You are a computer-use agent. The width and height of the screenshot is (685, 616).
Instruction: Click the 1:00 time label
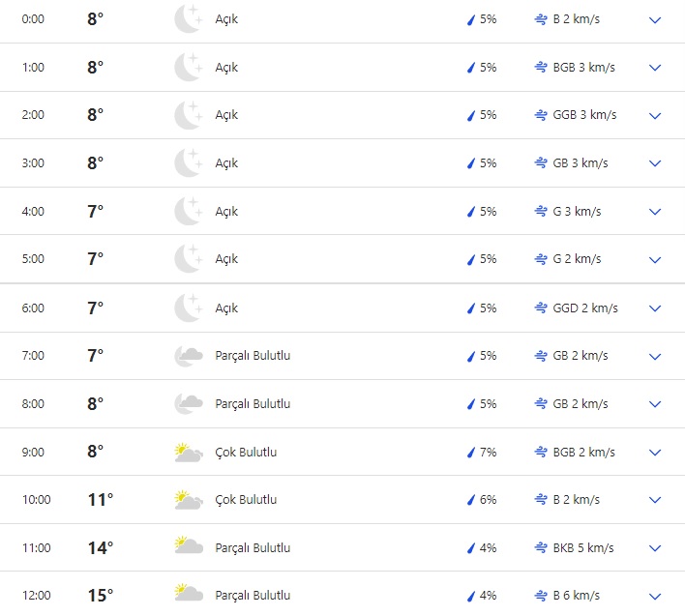click(33, 68)
